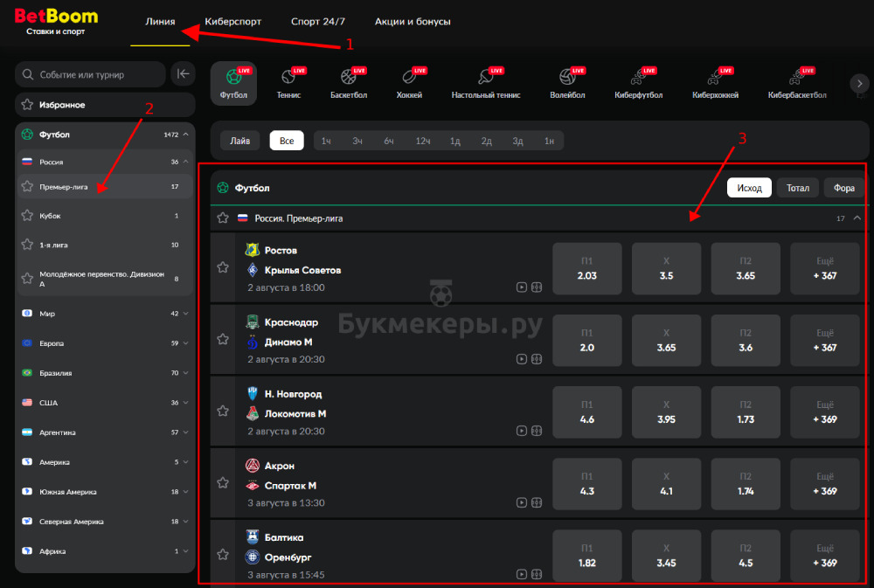Select the Футбол sport icon
Viewport: 874px width, 588px height.
[233, 83]
